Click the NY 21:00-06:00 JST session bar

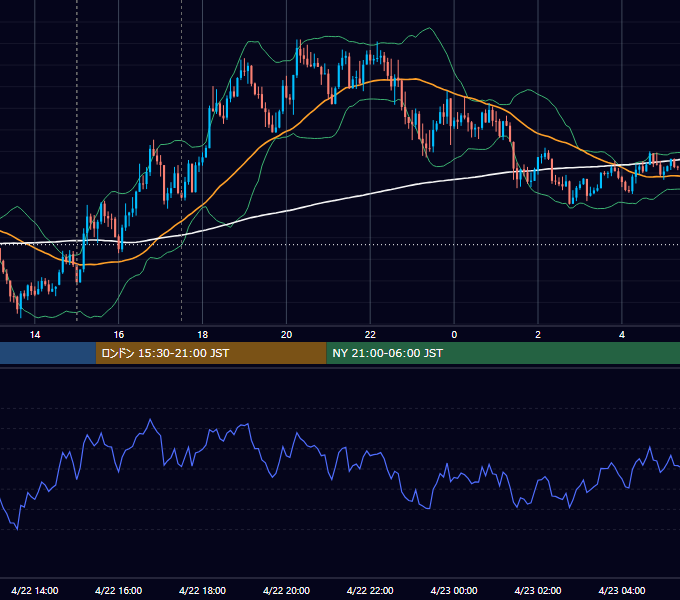click(x=503, y=353)
